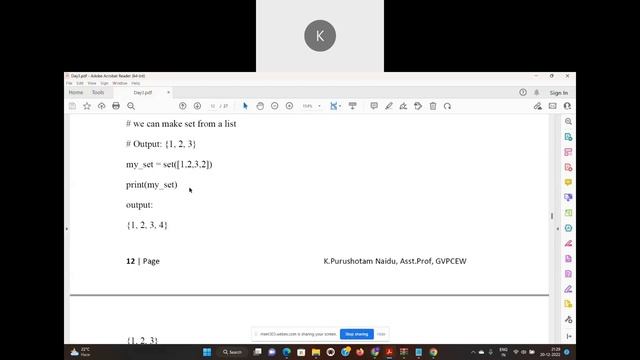The image size is (640, 360).
Task: Switch to the Tools tab
Action: pos(98,93)
